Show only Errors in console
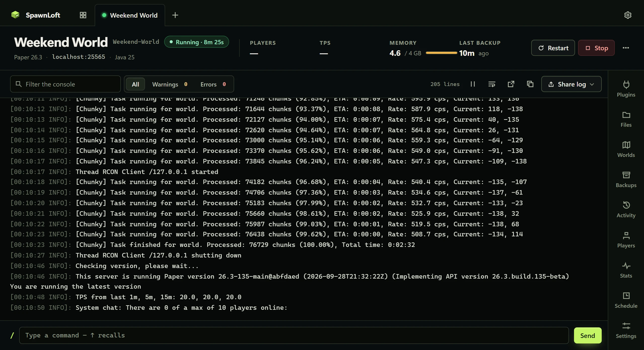The width and height of the screenshot is (644, 350). point(213,84)
